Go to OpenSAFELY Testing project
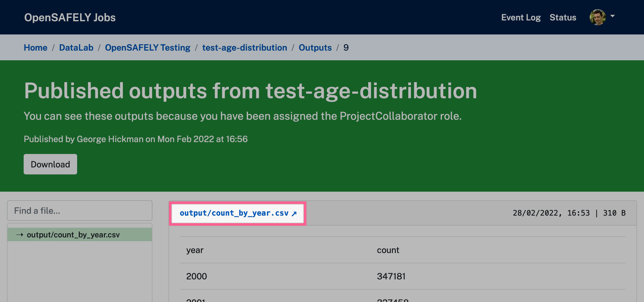The image size is (644, 302). click(x=147, y=47)
